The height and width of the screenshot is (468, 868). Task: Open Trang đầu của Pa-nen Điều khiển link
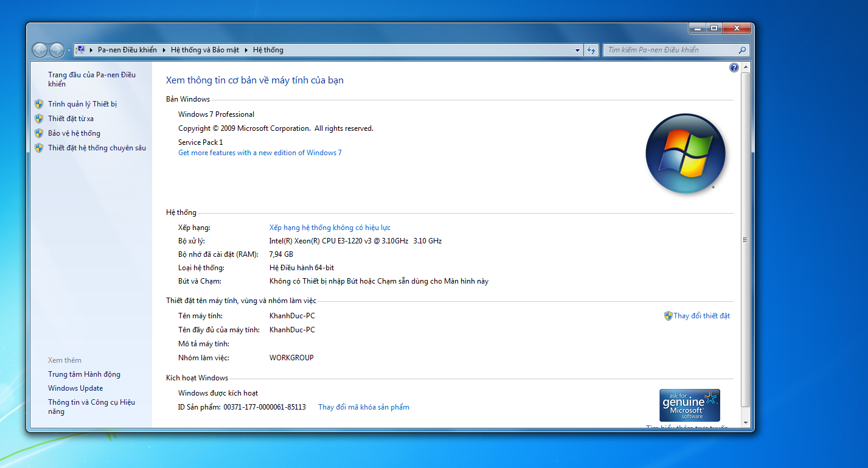click(92, 79)
